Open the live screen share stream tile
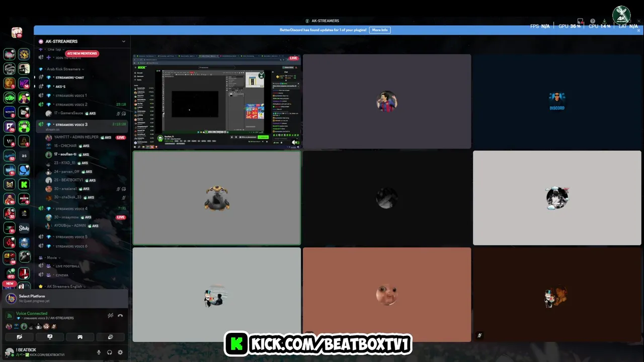 pyautogui.click(x=217, y=102)
